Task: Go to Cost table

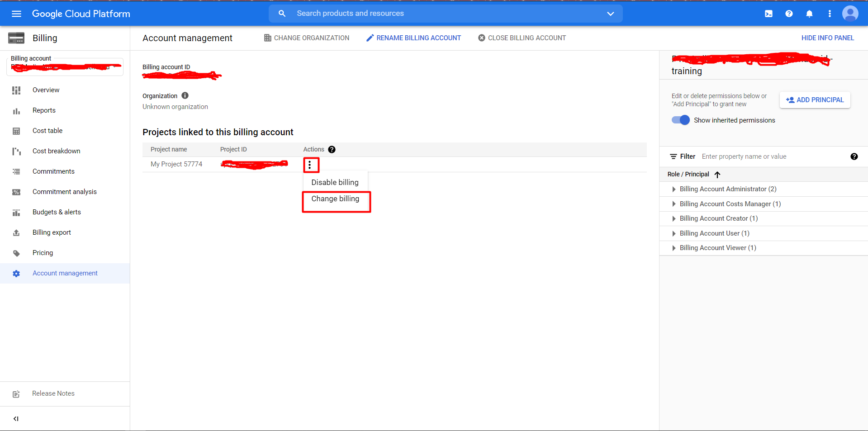Action: [x=47, y=131]
